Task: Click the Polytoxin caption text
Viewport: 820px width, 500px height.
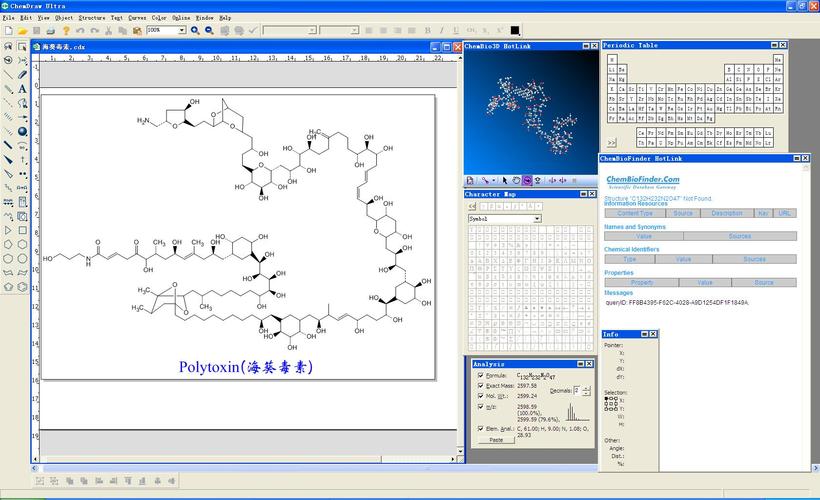Action: click(246, 367)
